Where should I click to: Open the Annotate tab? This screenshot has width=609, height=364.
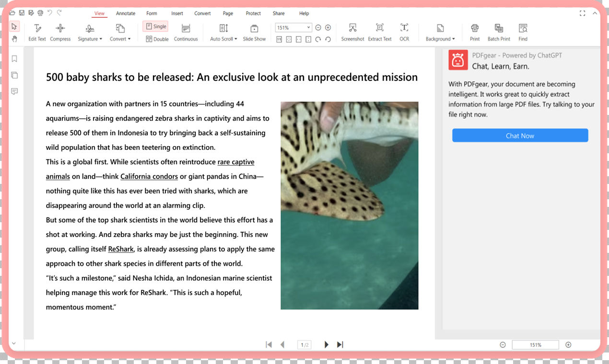point(126,13)
